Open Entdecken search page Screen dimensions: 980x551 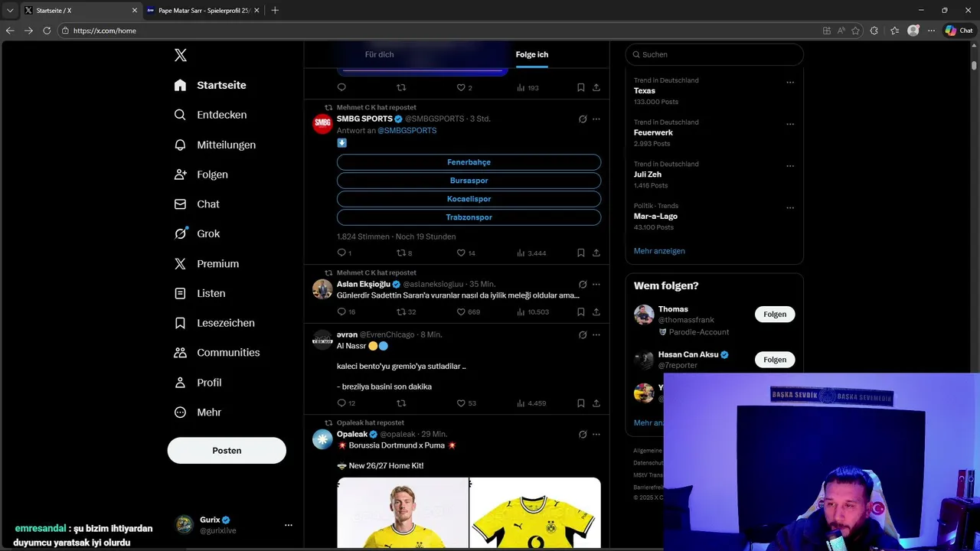tap(211, 115)
